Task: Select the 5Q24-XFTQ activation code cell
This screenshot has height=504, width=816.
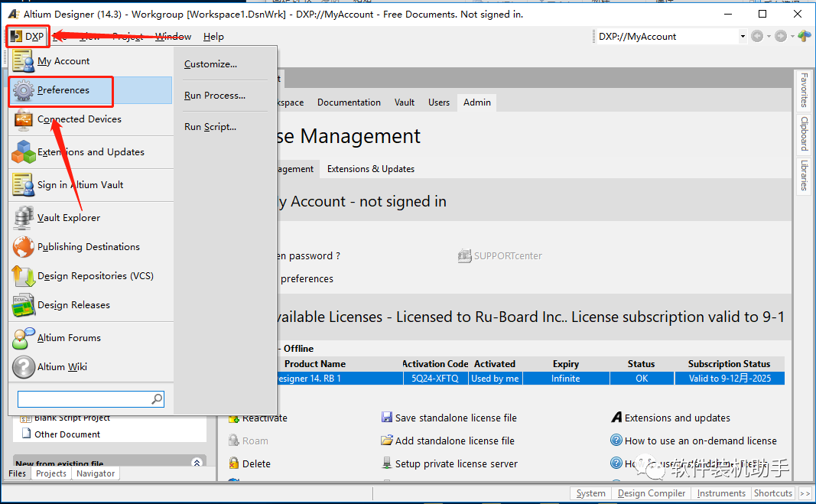Action: click(435, 379)
